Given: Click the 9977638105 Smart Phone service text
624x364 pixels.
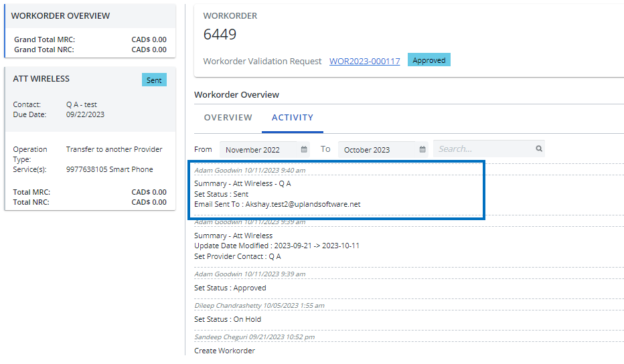Looking at the screenshot, I should point(109,169).
